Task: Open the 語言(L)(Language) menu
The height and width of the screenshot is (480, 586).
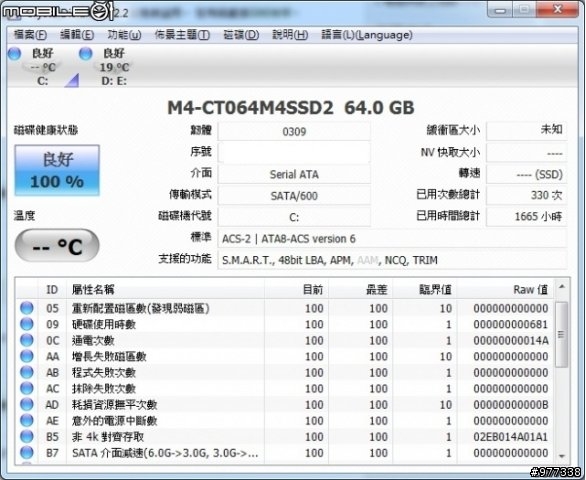Action: [367, 35]
